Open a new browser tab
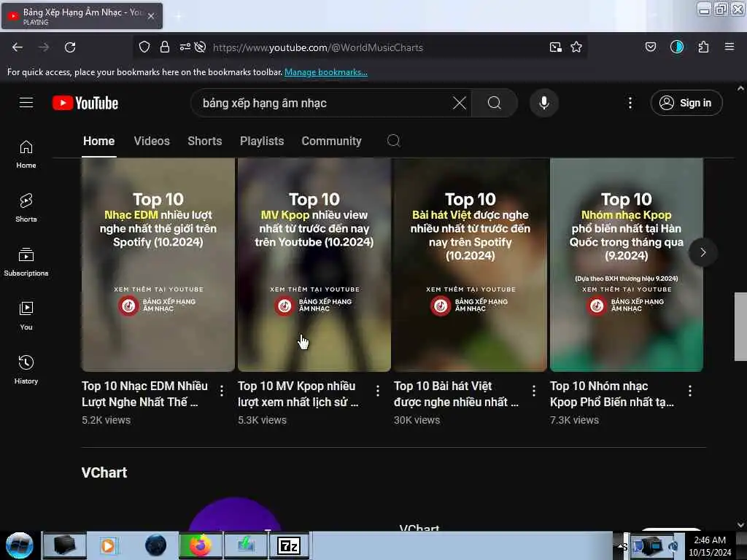The image size is (747, 560). click(x=178, y=16)
